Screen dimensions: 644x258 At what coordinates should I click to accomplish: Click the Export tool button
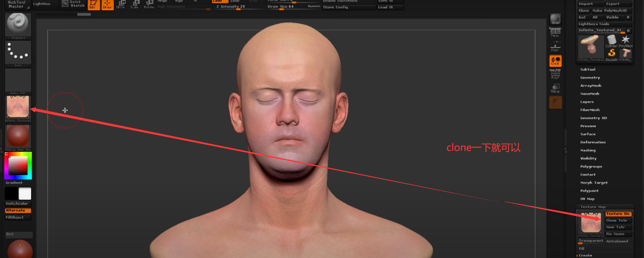[618, 4]
